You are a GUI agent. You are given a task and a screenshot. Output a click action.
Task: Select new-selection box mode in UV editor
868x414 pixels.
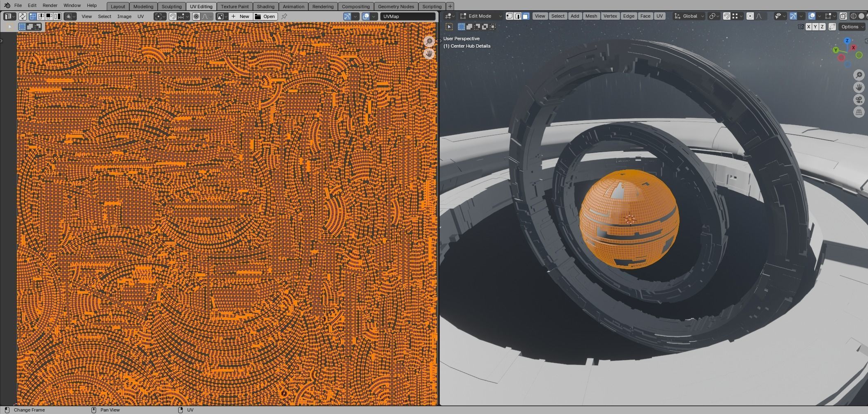click(22, 27)
